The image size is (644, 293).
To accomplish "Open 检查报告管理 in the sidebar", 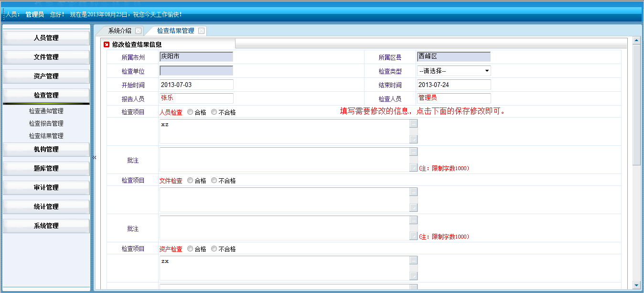I will pos(46,123).
